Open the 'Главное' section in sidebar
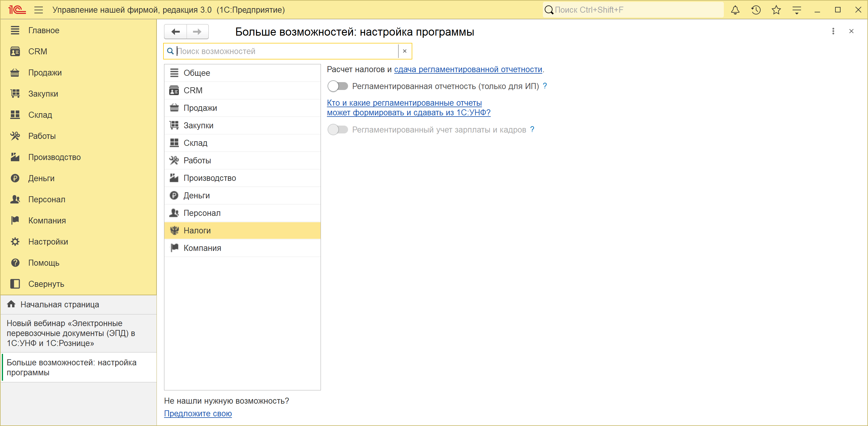The width and height of the screenshot is (868, 426). pyautogui.click(x=79, y=30)
